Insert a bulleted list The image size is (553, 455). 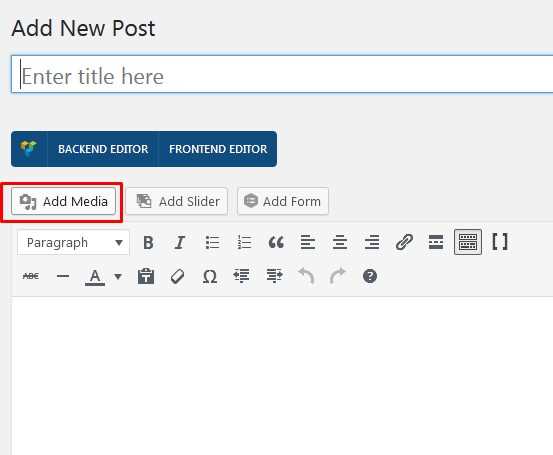[x=212, y=242]
